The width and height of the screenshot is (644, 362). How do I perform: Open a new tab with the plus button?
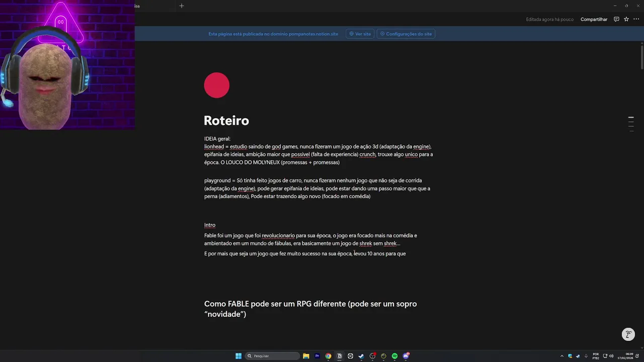tap(182, 6)
